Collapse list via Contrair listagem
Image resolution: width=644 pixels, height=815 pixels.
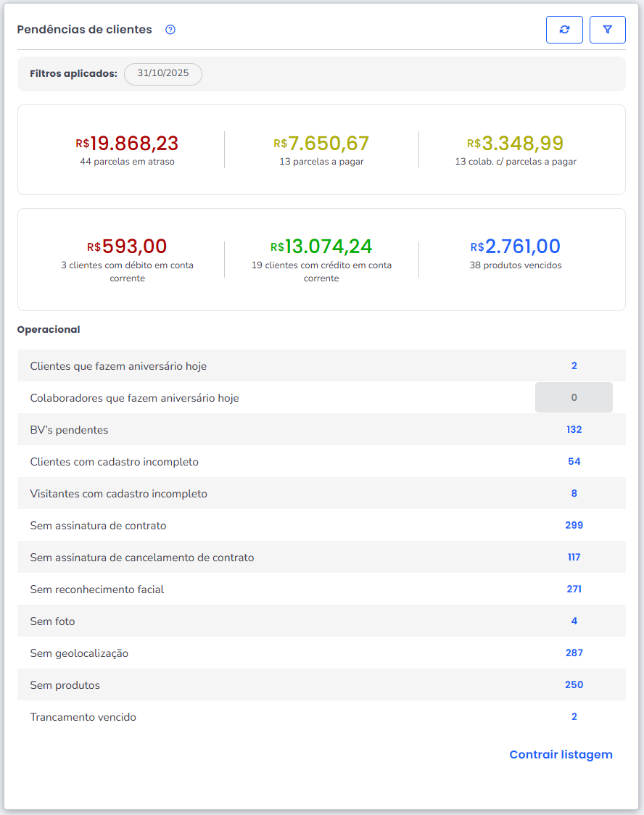click(x=561, y=755)
